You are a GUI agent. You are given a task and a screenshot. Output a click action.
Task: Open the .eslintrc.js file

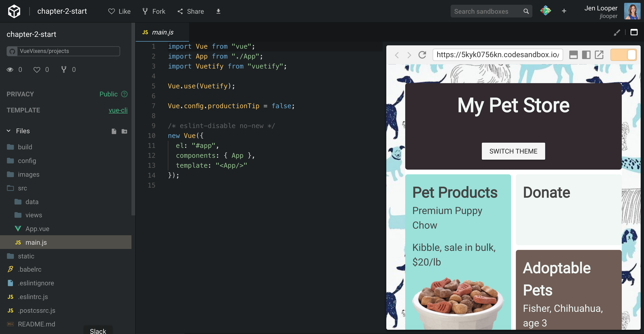(66, 297)
